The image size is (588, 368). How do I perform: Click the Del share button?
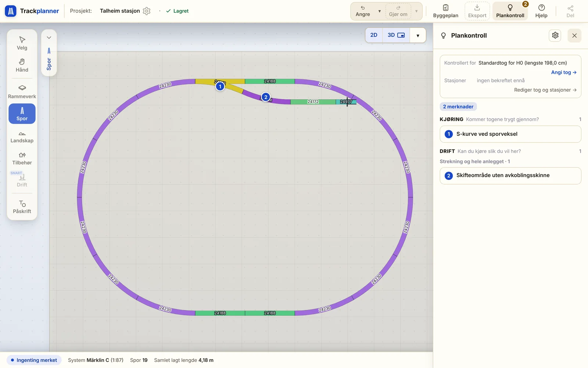[570, 11]
